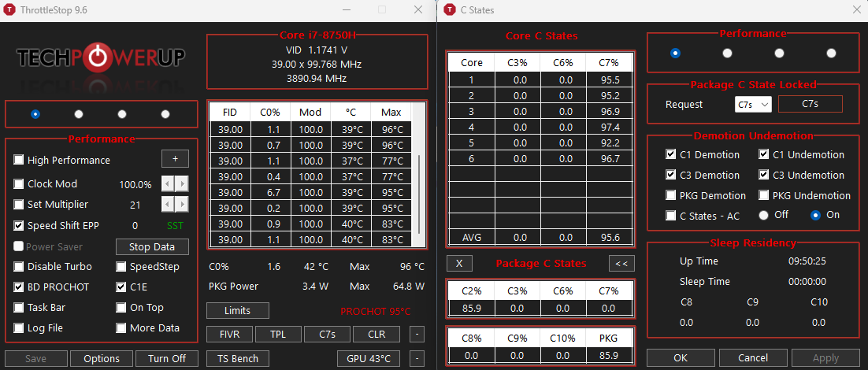Screen dimensions: 868x370
Task: Increase Clock Mod with right arrow
Action: pos(182,183)
